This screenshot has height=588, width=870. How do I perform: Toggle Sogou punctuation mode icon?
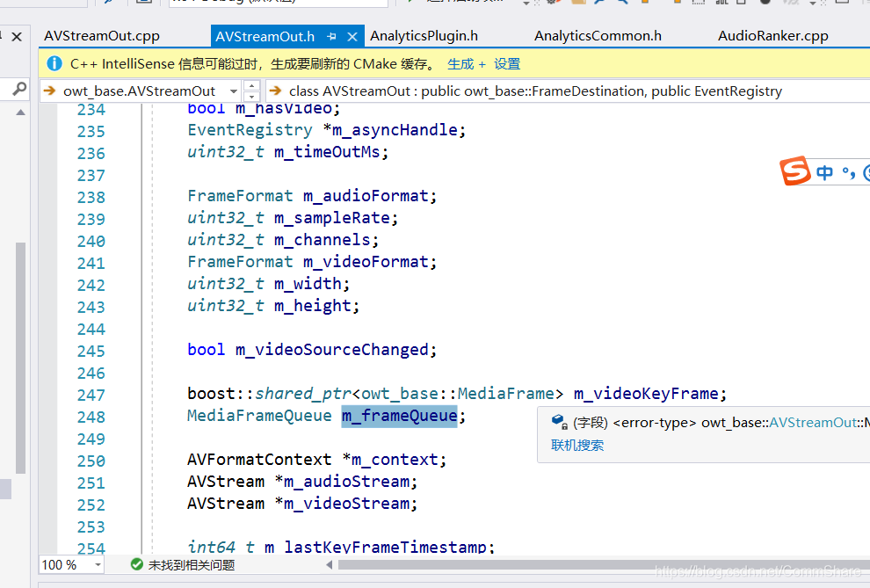tap(849, 172)
